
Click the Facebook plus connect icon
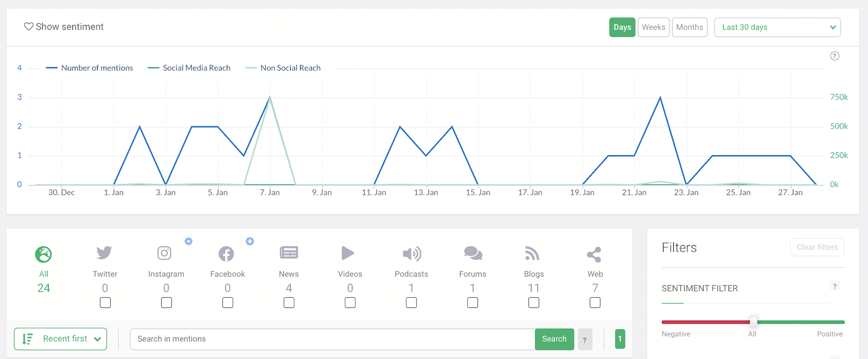[250, 241]
